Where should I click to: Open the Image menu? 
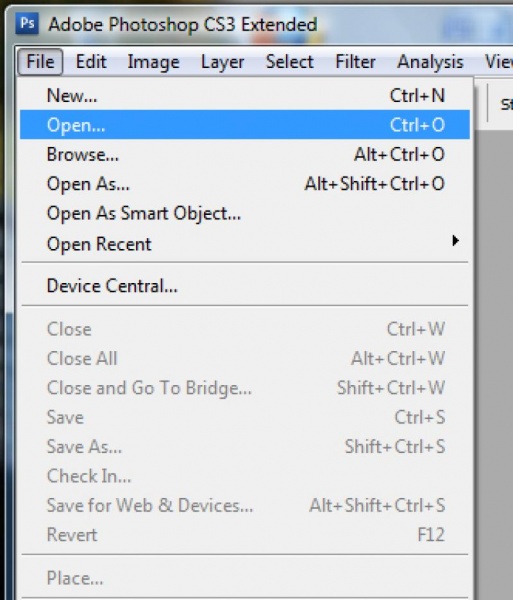click(x=153, y=62)
